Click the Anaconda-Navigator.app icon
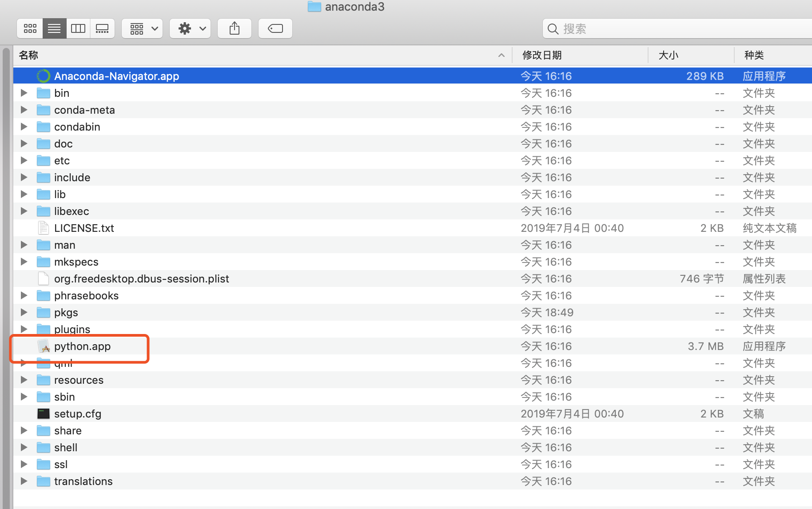Viewport: 812px width, 509px height. click(43, 76)
